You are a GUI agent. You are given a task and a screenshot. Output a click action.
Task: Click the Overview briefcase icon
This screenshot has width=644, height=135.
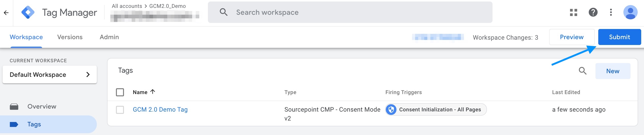point(14,107)
